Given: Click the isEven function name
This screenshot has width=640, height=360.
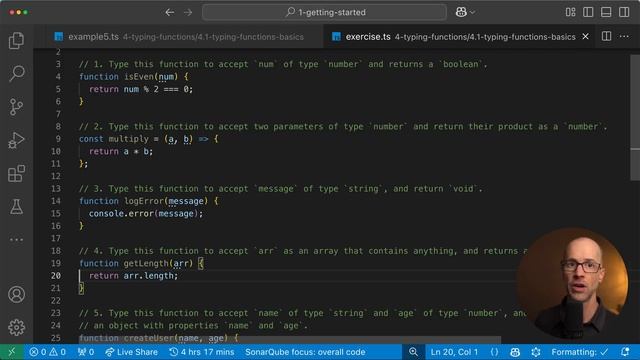Looking at the screenshot, I should click(139, 77).
